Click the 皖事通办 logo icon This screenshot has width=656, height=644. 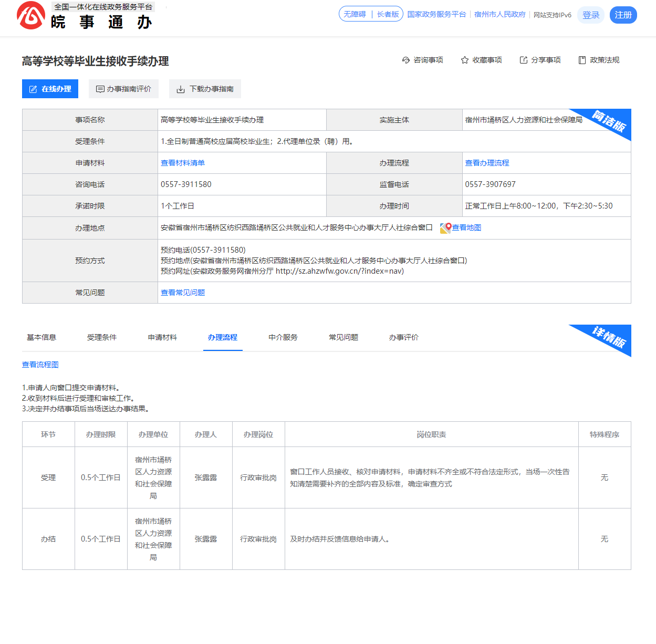[x=31, y=15]
